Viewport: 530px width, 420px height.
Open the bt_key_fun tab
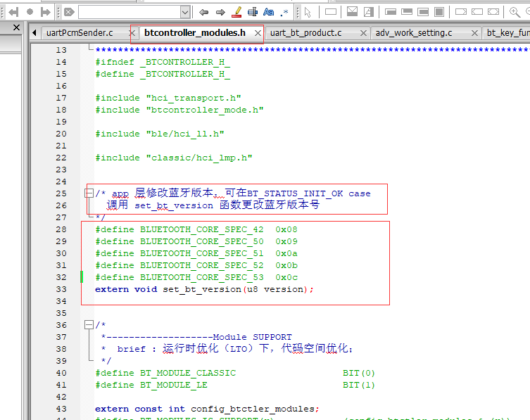508,33
